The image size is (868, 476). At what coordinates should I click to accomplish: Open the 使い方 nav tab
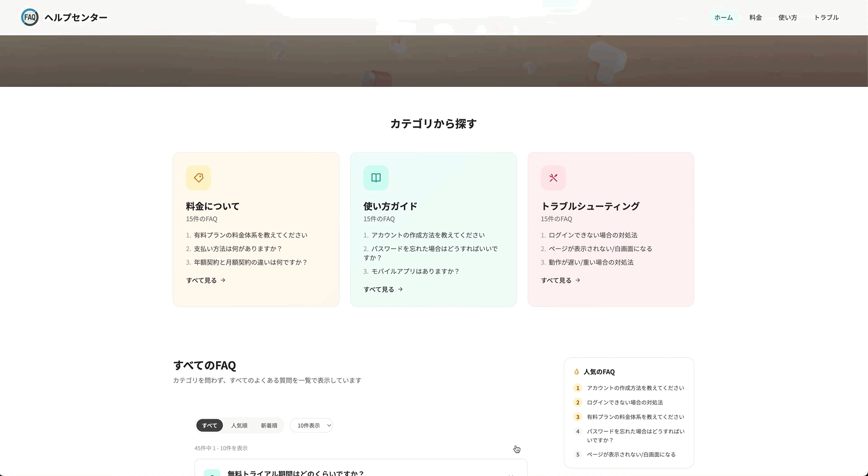click(788, 18)
